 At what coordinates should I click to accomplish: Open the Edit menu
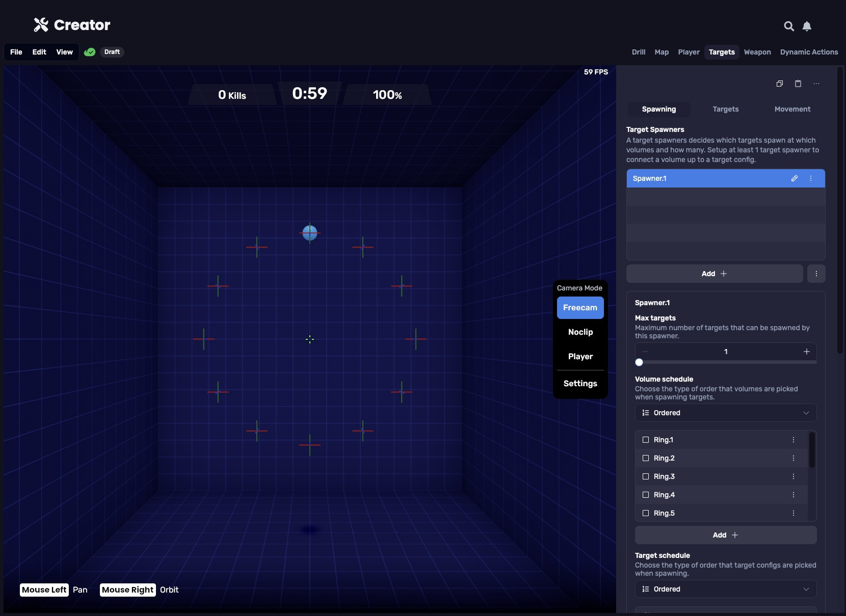(x=39, y=52)
